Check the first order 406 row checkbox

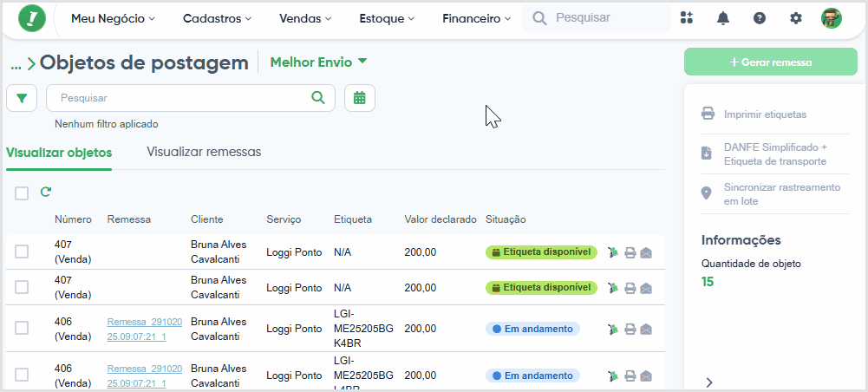coord(22,329)
